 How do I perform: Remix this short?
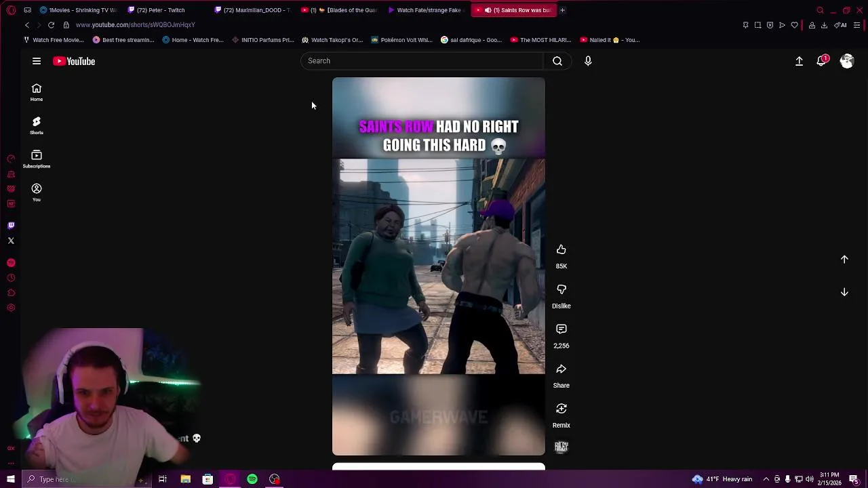[561, 409]
